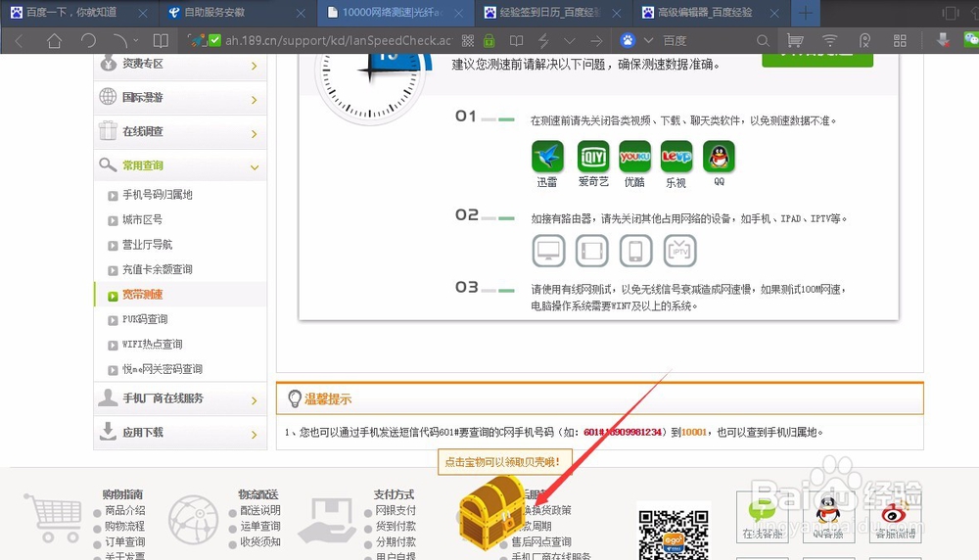The height and width of the screenshot is (560, 979).
Task: Open WIFI热点查询 item
Action: [x=152, y=345]
